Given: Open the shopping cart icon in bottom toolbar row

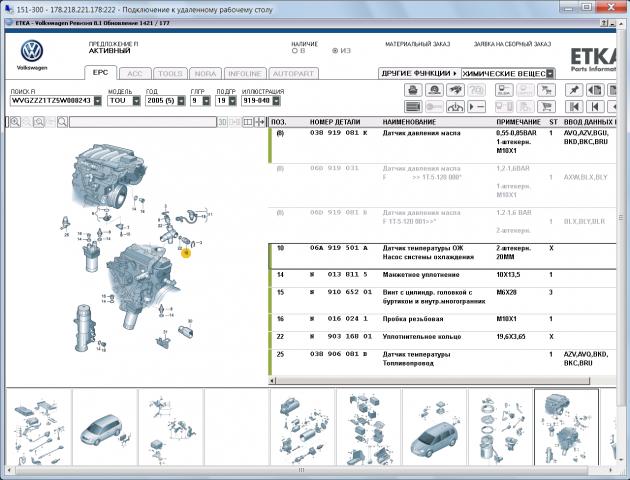Looking at the screenshot, I should click(546, 107).
